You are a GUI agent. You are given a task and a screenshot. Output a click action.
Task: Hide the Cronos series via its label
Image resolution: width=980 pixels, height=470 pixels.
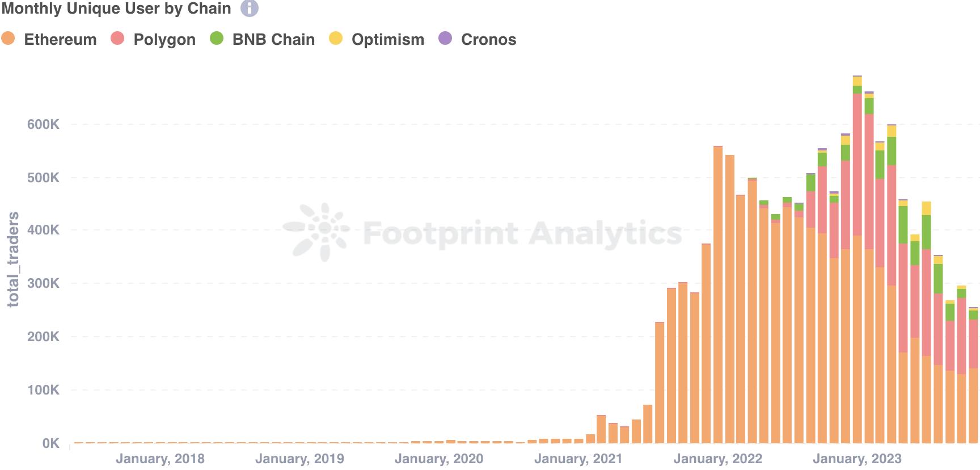tap(488, 40)
